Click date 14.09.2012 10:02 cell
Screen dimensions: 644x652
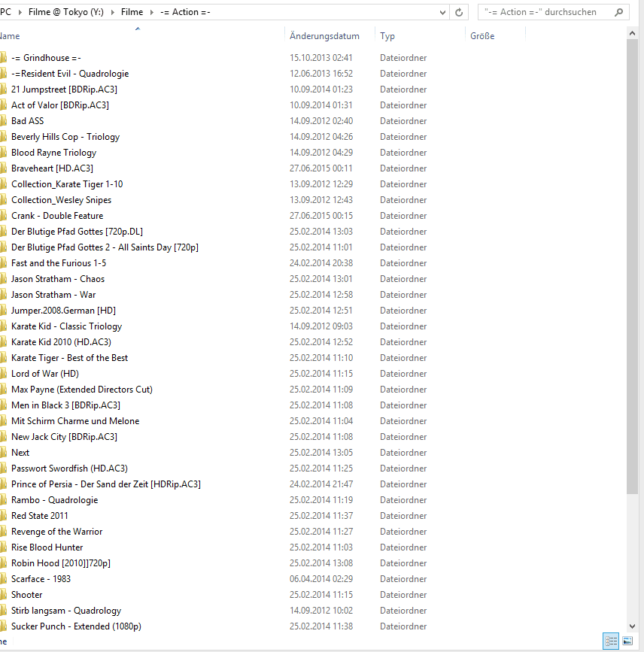[x=321, y=611]
